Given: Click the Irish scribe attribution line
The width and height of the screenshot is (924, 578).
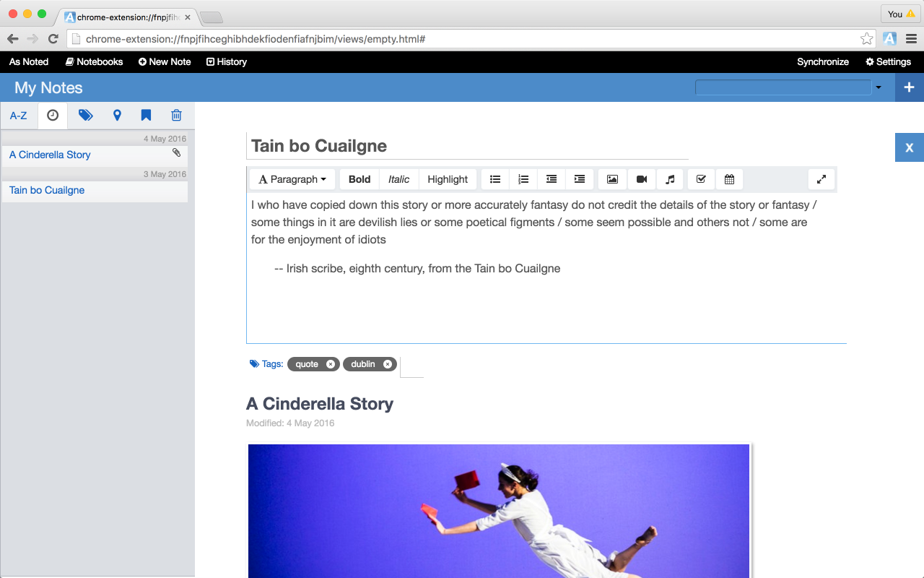Looking at the screenshot, I should pos(417,269).
